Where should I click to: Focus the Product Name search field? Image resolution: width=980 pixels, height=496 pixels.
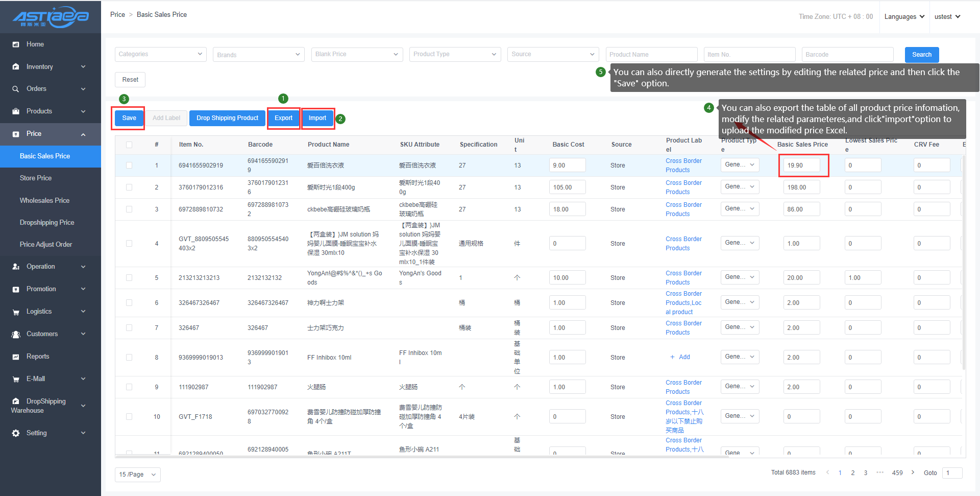651,55
